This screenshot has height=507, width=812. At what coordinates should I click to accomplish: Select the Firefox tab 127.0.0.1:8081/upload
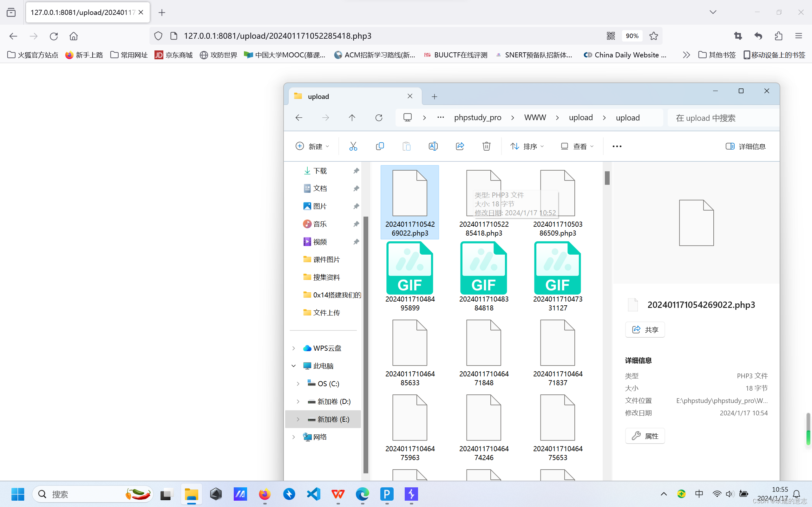tap(88, 12)
